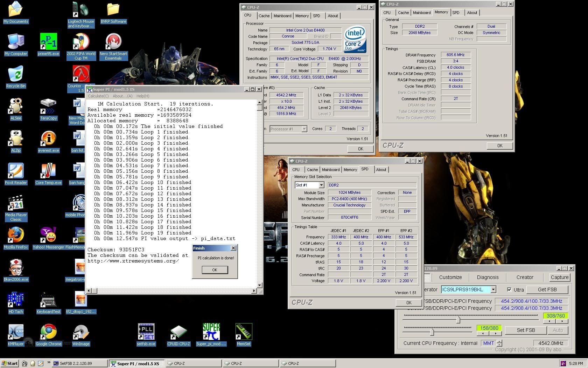Open the TeraCopy shortcut

click(48, 109)
